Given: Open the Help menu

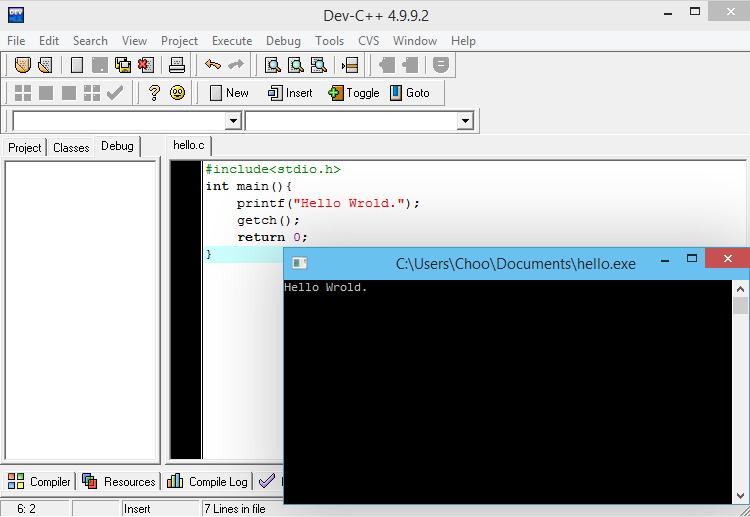Looking at the screenshot, I should [x=463, y=41].
